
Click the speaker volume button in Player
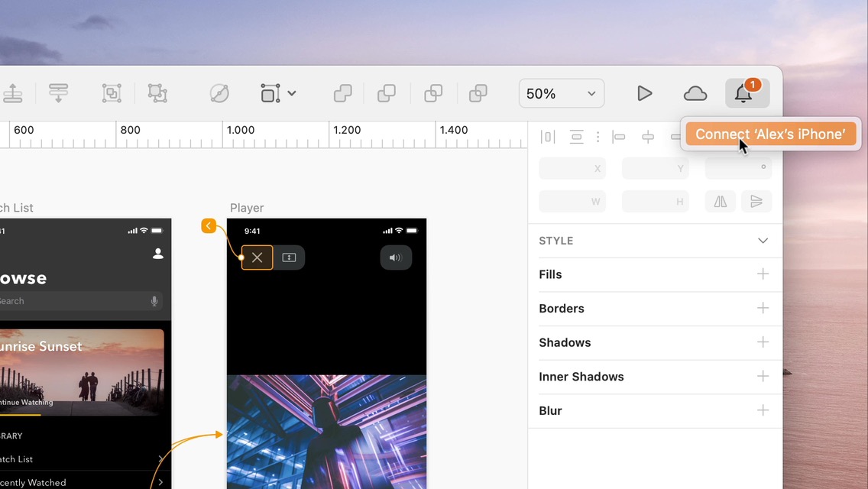click(x=396, y=257)
